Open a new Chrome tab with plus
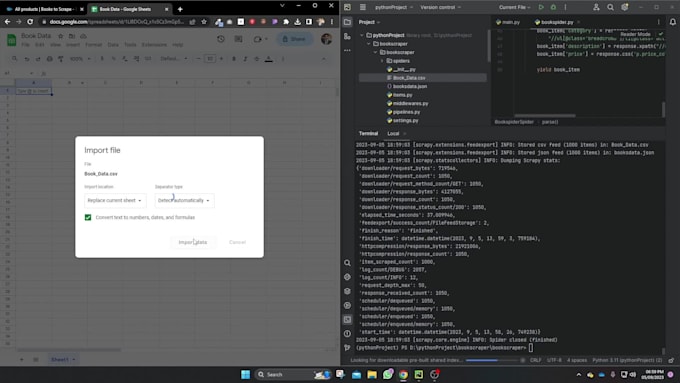 pyautogui.click(x=180, y=9)
